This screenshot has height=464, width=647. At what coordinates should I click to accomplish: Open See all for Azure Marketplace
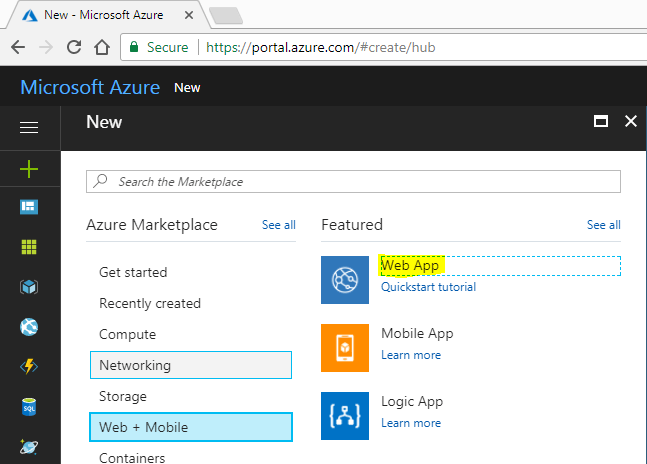coord(279,225)
